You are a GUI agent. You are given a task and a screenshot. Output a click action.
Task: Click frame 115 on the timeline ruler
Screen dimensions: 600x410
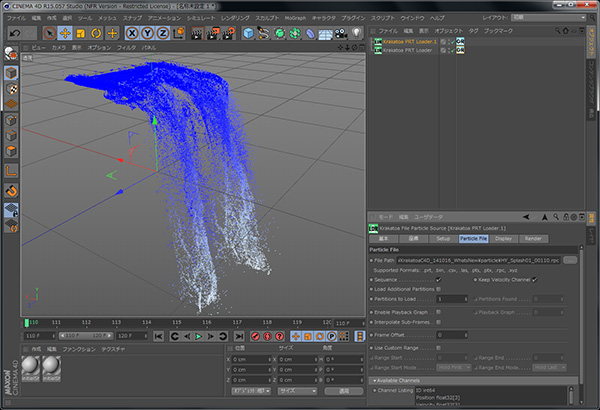tap(176, 322)
